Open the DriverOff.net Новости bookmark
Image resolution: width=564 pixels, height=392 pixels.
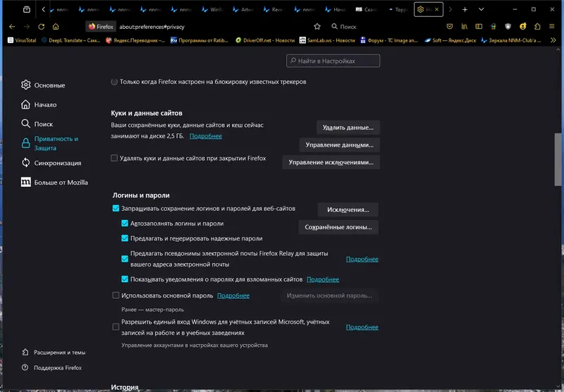265,40
